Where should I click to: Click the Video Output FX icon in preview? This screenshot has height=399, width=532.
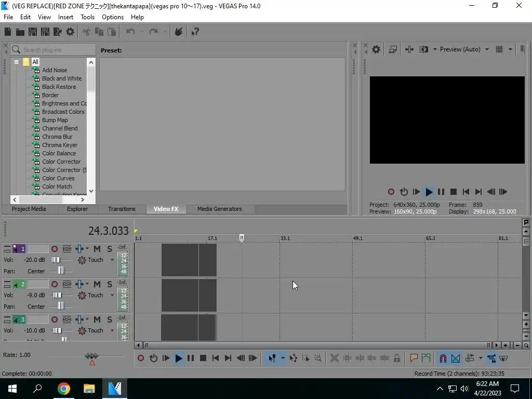[x=409, y=49]
